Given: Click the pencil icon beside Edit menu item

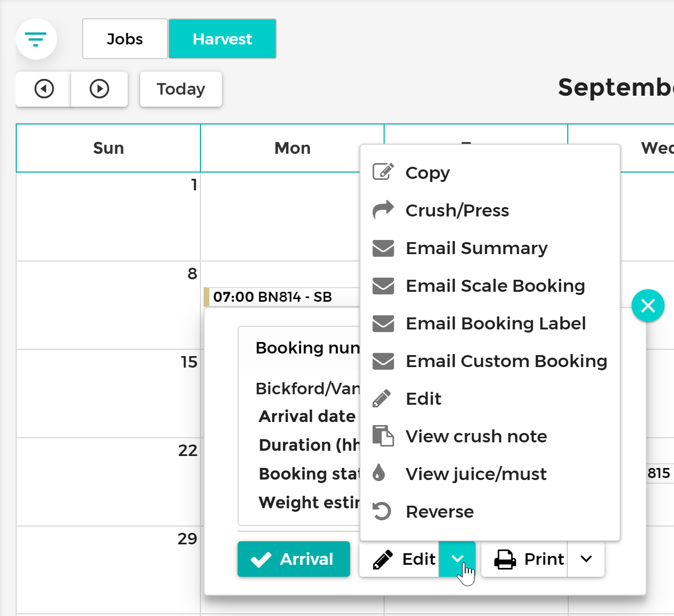Looking at the screenshot, I should (382, 398).
